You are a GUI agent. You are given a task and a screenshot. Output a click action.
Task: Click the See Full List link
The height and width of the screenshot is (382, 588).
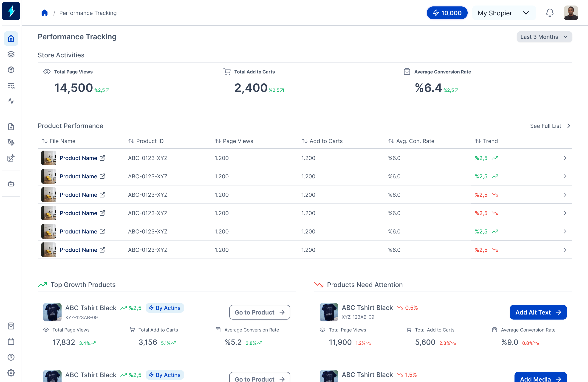(x=550, y=126)
